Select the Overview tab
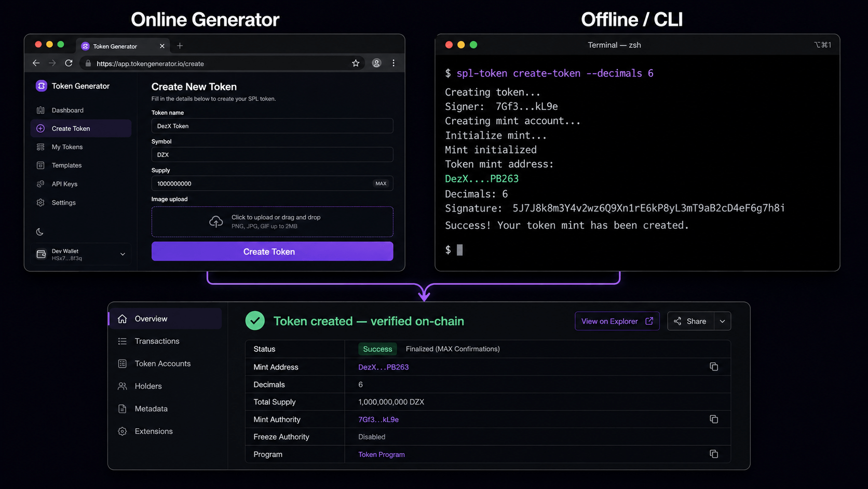This screenshot has height=489, width=868. coord(165,319)
